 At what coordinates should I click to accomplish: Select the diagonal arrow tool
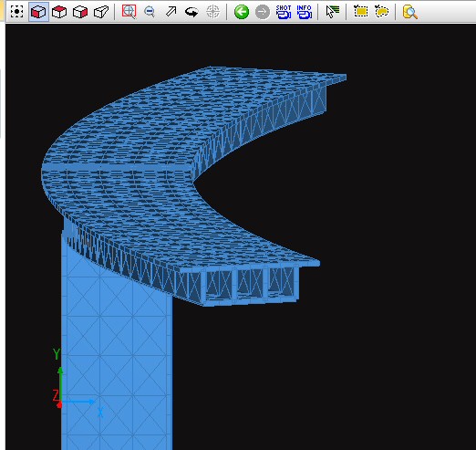171,12
